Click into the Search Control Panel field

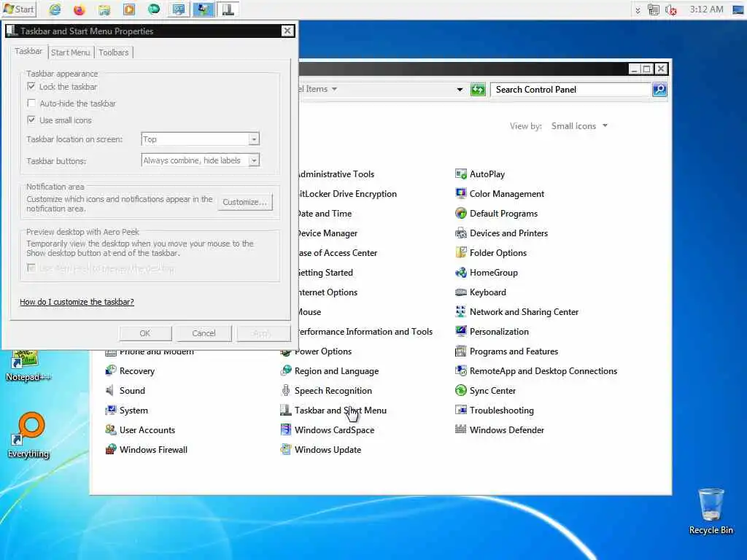[570, 89]
